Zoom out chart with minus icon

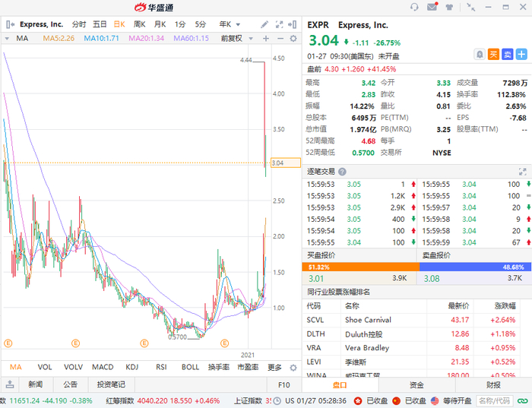280,38
